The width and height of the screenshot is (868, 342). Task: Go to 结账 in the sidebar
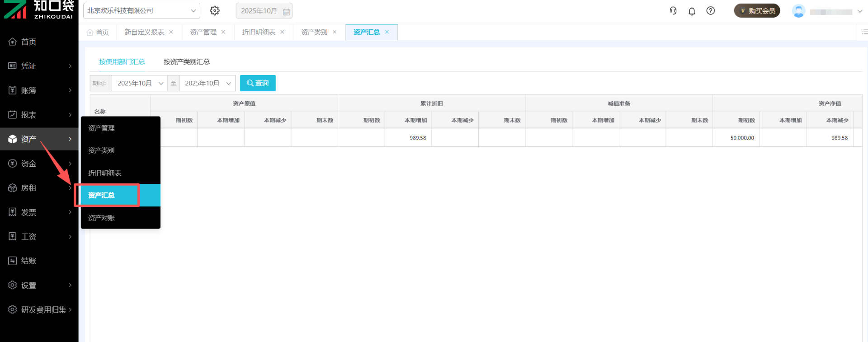point(28,261)
